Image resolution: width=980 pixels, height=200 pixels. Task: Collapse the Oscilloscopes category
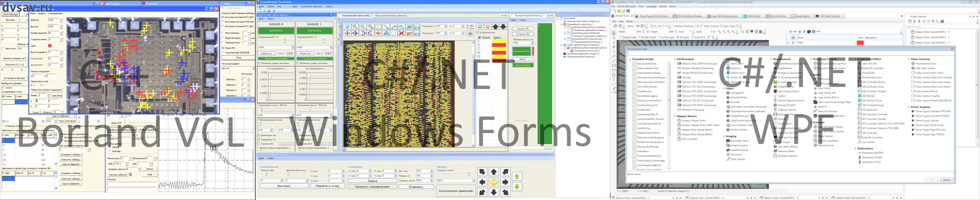click(x=675, y=59)
